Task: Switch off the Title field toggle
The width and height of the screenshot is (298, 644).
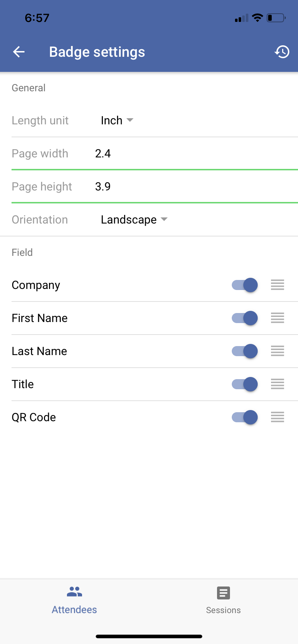Action: [x=245, y=384]
